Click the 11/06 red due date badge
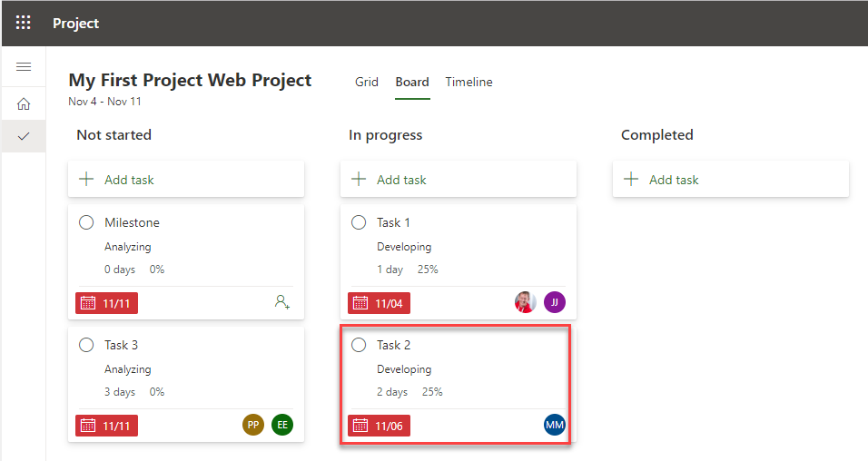 (x=380, y=426)
